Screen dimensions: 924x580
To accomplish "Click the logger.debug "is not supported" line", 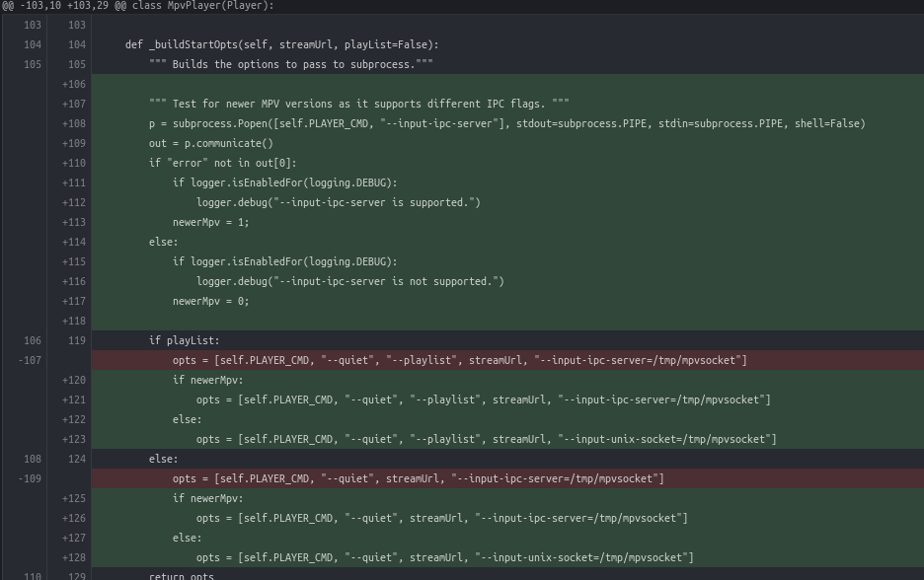I will coord(350,281).
